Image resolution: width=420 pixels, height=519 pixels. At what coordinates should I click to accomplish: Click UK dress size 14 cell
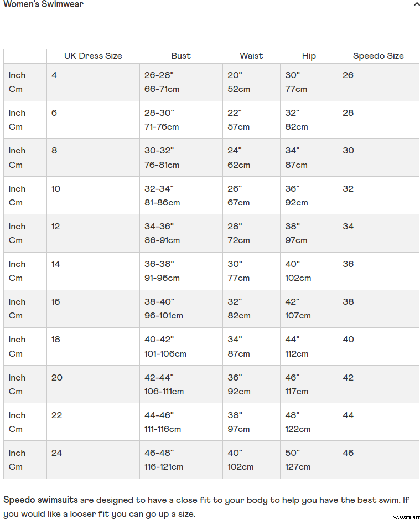pyautogui.click(x=94, y=271)
